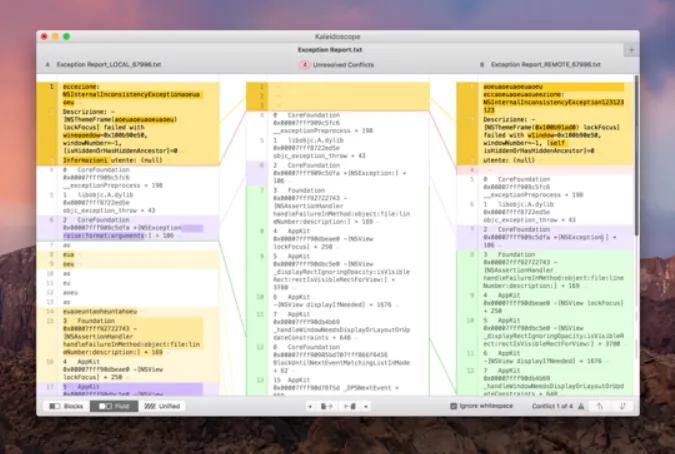Jump to next conflict arrow
Screen dimensions: 675x454
click(x=622, y=406)
